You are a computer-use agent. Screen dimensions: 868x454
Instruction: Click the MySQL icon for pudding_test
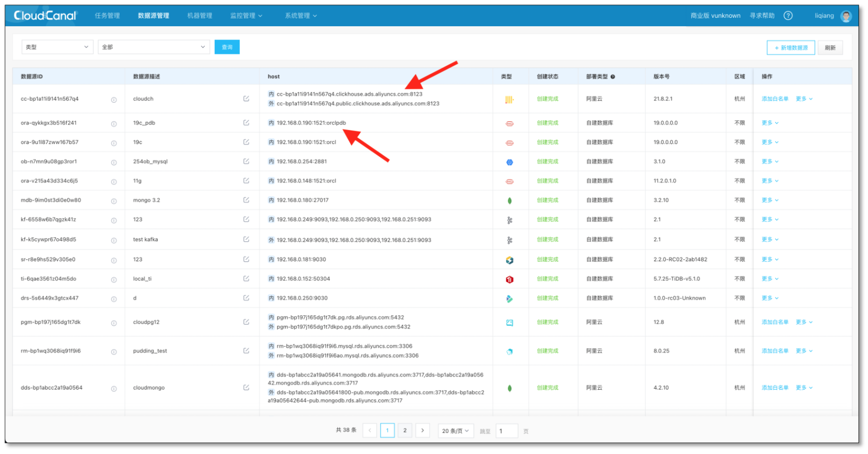[511, 351]
